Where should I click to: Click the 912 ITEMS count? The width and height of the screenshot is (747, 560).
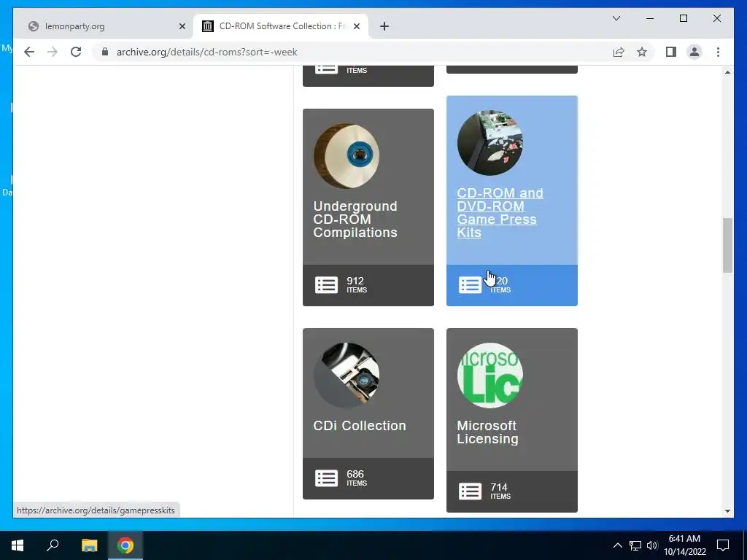coord(356,284)
